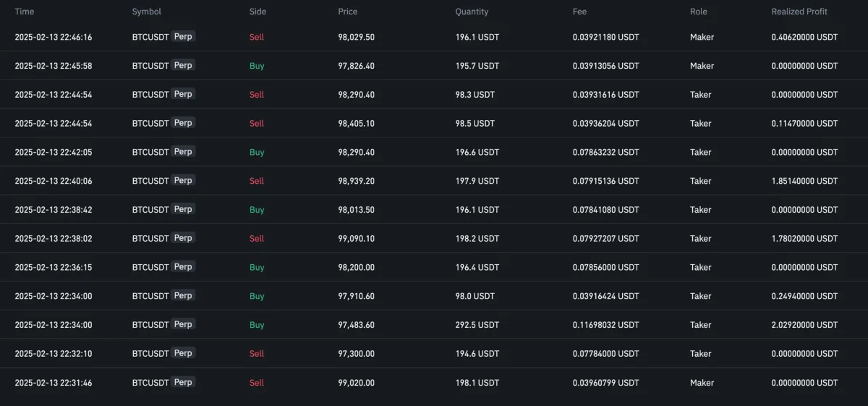Click the Fee column header
The image size is (868, 406).
(579, 12)
